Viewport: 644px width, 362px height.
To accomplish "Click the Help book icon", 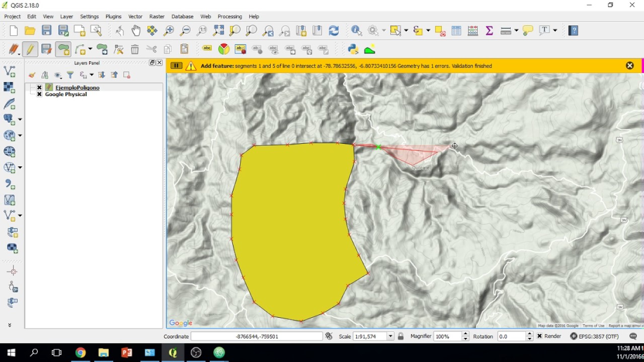I will coord(573,31).
